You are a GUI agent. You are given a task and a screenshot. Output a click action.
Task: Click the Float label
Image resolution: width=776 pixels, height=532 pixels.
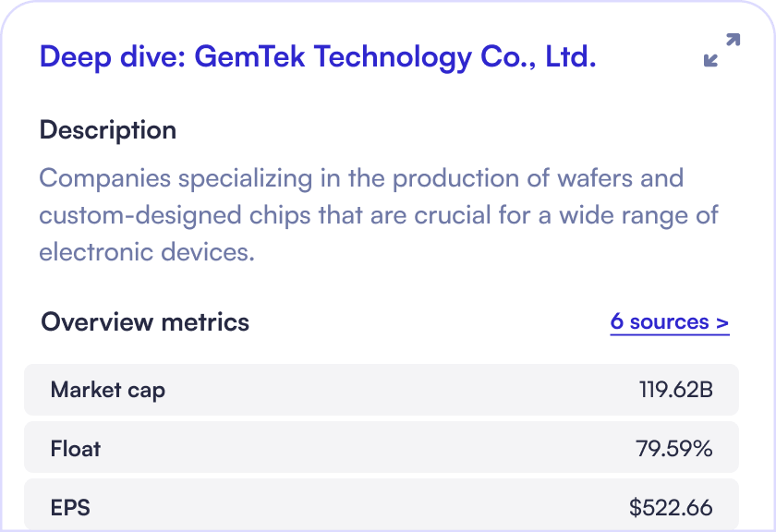coord(76,449)
